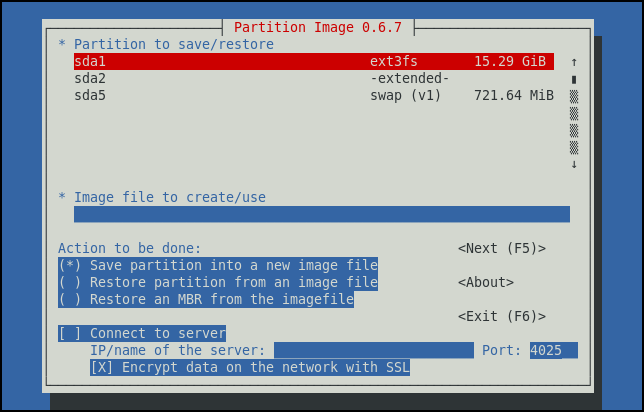
Task: Select the sda5 swap partition
Action: point(312,95)
